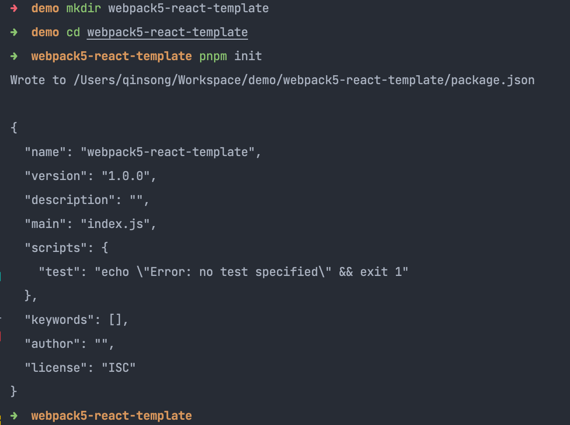Image resolution: width=570 pixels, height=425 pixels.
Task: Click the underlined webpack5-react-template path
Action: (x=167, y=32)
